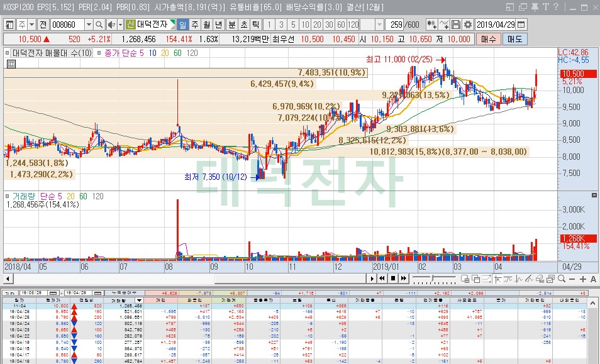Select weekly (주) chart period
600x364 pixels.
[x=195, y=25]
